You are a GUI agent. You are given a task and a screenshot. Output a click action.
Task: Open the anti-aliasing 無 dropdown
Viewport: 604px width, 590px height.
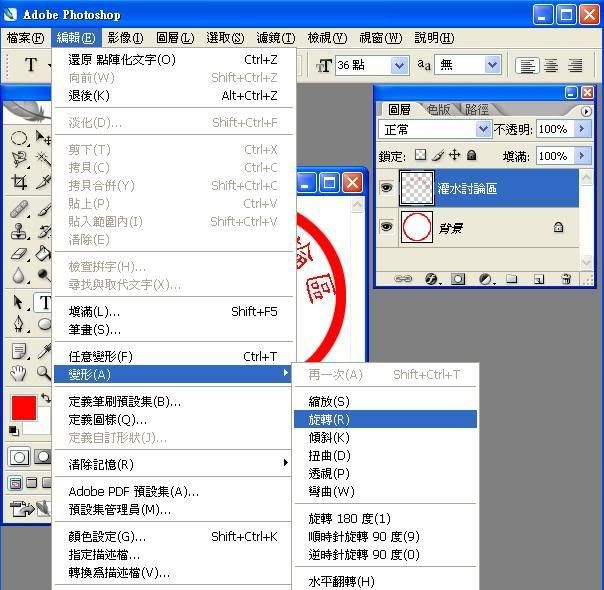click(x=492, y=65)
